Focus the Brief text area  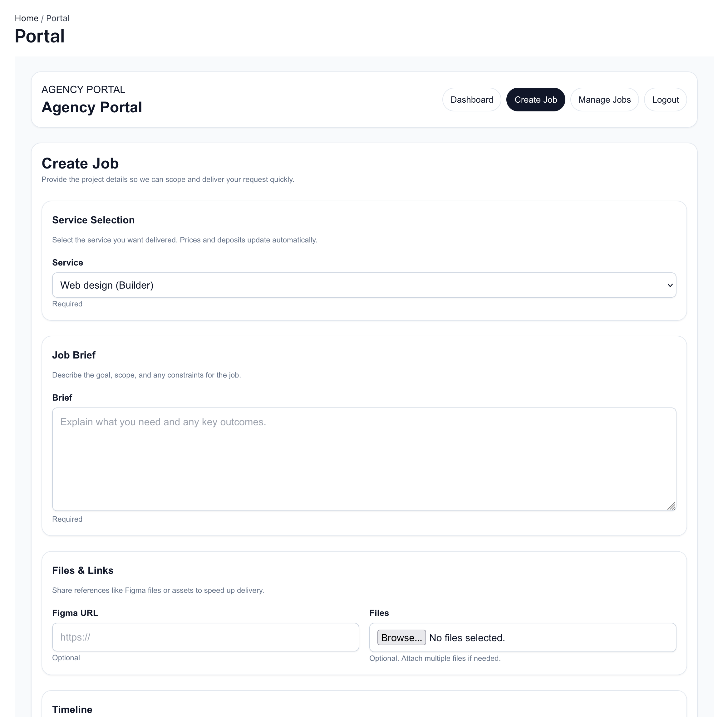[x=364, y=459]
